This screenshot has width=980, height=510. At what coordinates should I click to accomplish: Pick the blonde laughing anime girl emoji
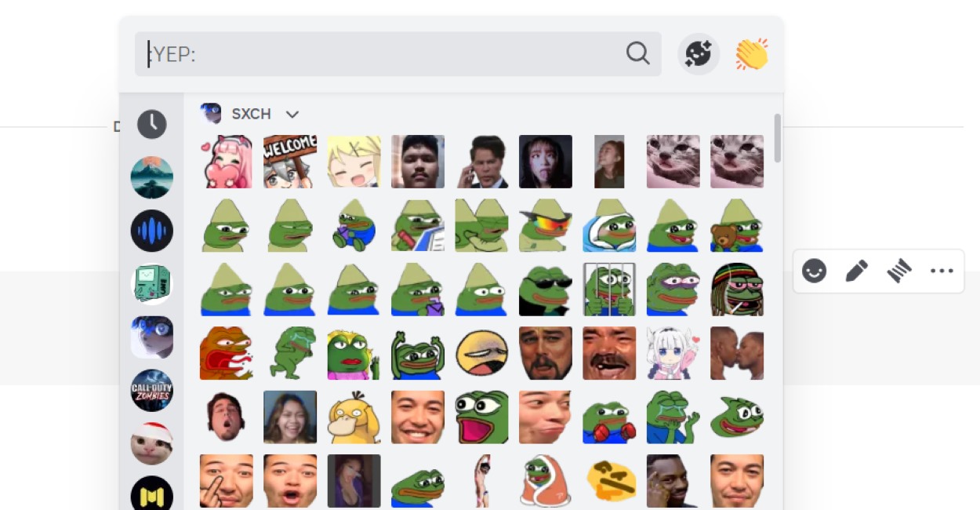354,162
